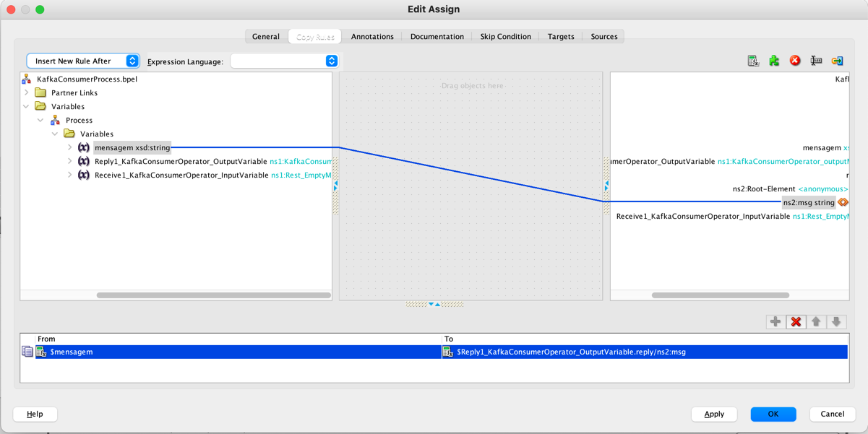Image resolution: width=868 pixels, height=434 pixels.
Task: Select ns2:Root-Element in right tree
Action: pyautogui.click(x=790, y=188)
